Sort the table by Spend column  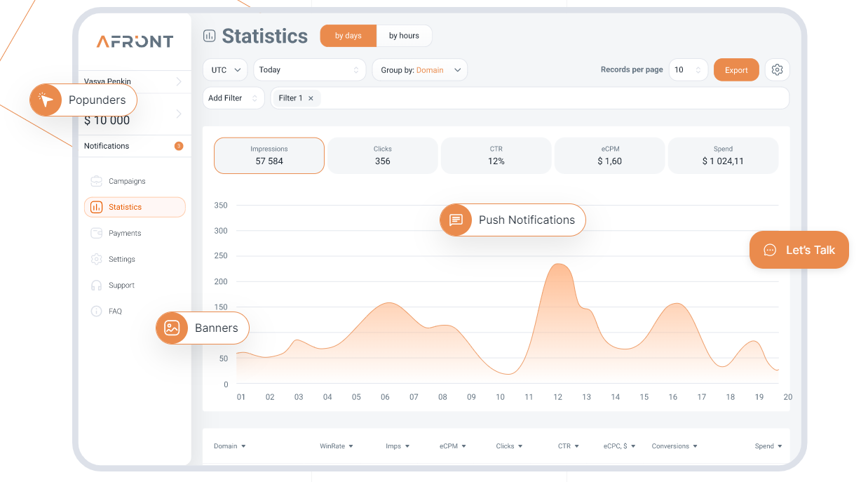pos(768,446)
